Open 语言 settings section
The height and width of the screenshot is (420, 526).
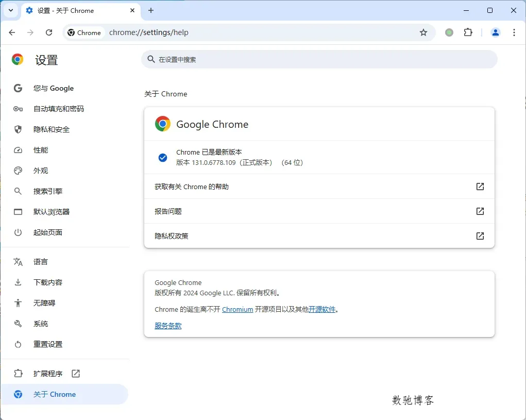(65, 262)
